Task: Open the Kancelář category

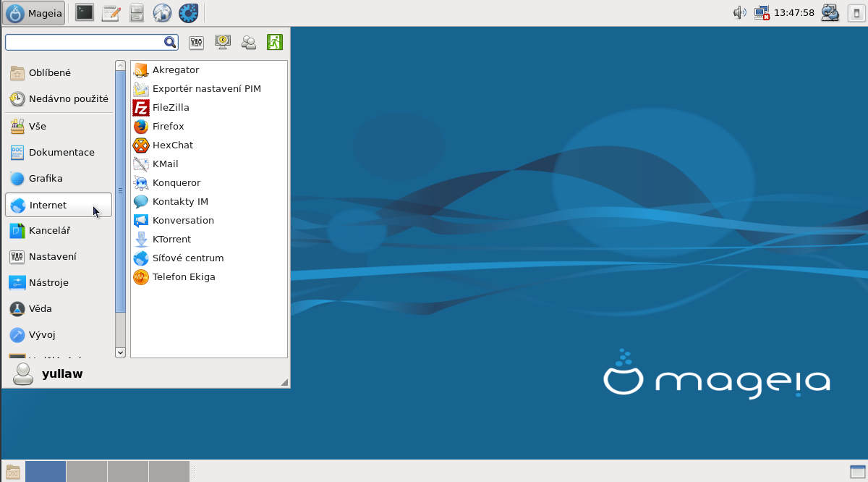Action: pos(59,230)
